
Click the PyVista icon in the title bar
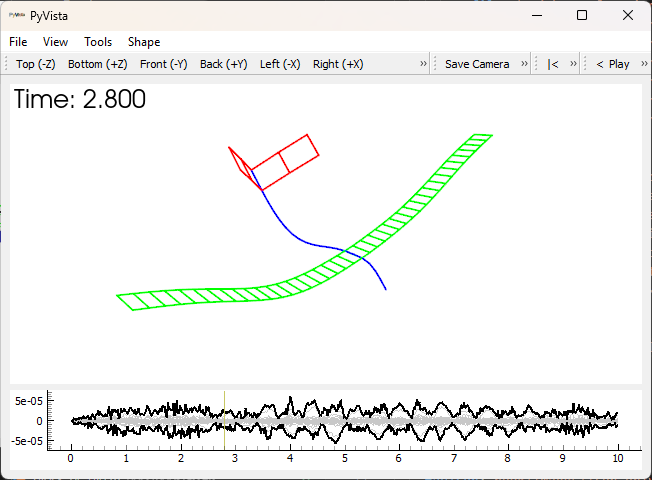click(x=17, y=15)
